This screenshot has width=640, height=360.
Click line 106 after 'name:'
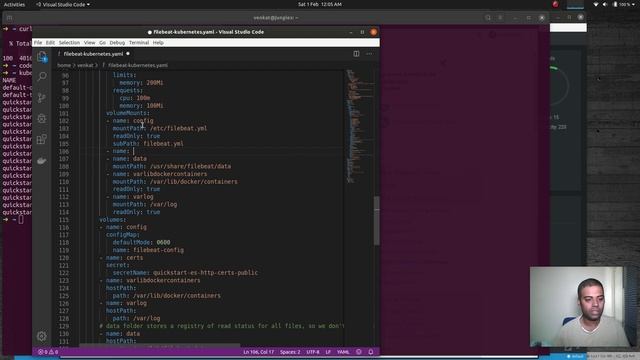click(133, 151)
